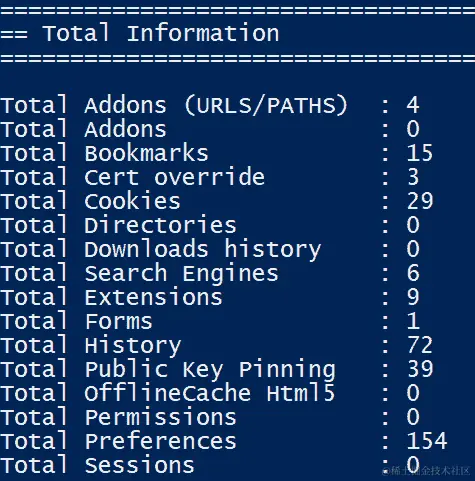This screenshot has width=475, height=481.
Task: Select the "Total Sessions" label
Action: (97, 465)
